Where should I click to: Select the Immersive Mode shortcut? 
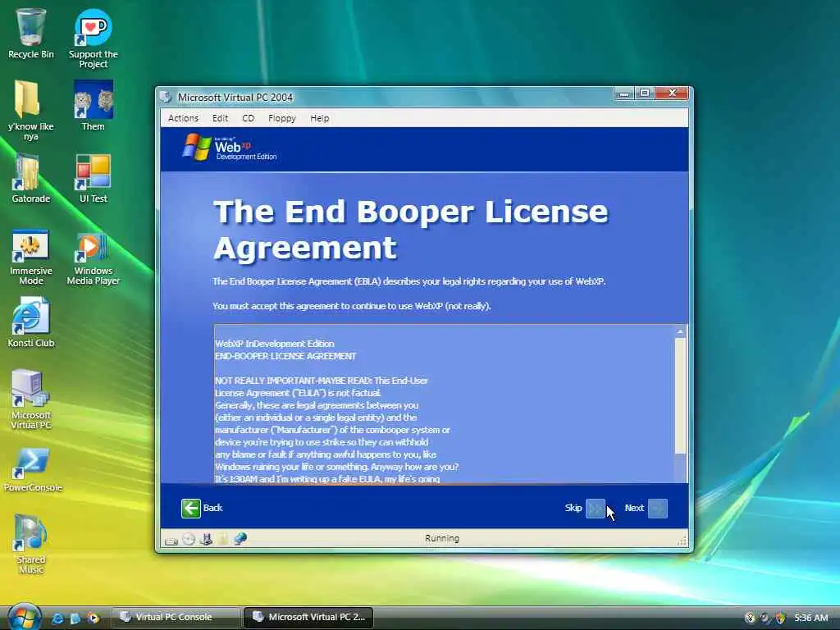30,257
